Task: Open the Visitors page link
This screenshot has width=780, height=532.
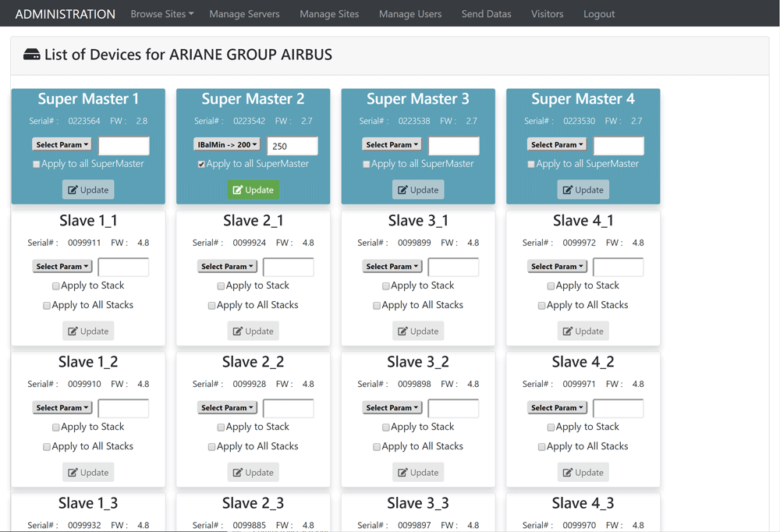Action: point(547,14)
